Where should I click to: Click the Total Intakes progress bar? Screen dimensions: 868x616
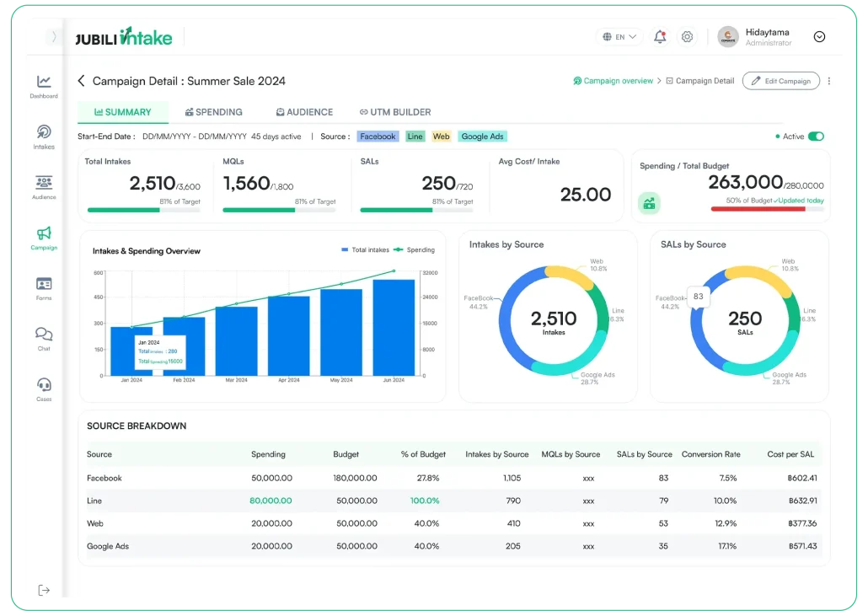[x=143, y=211]
